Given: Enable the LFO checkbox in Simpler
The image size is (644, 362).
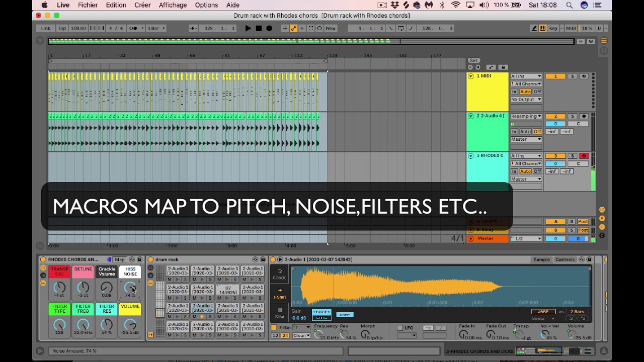Looking at the screenshot, I should click(x=400, y=328).
